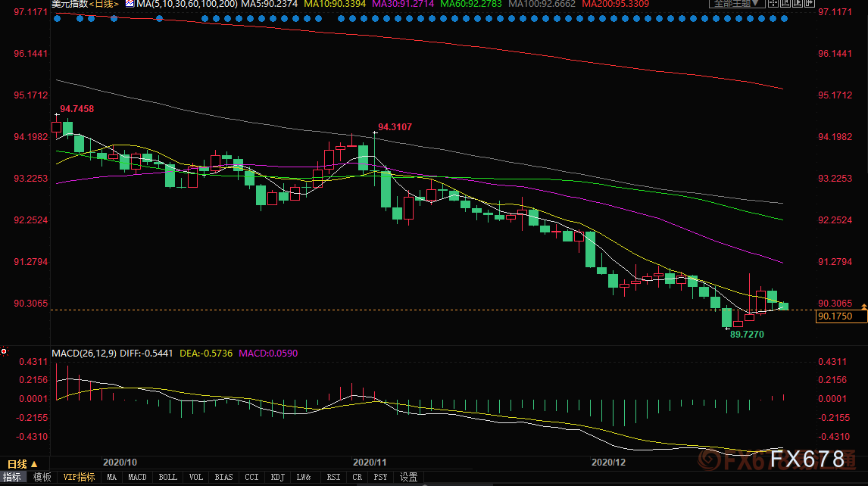
Task: Click the first blue event dot at top left
Action: click(x=57, y=17)
